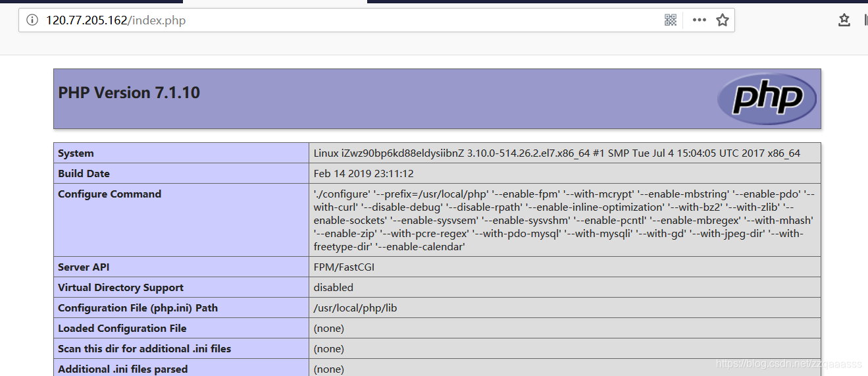The width and height of the screenshot is (868, 376).
Task: Select (none) value for Additional .ini files parsed
Action: point(329,369)
